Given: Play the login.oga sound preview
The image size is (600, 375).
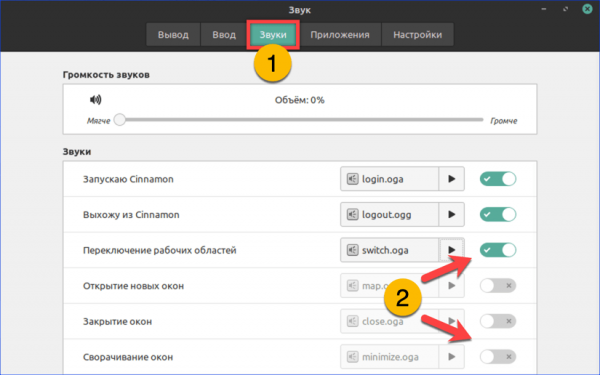Looking at the screenshot, I should pyautogui.click(x=452, y=179).
